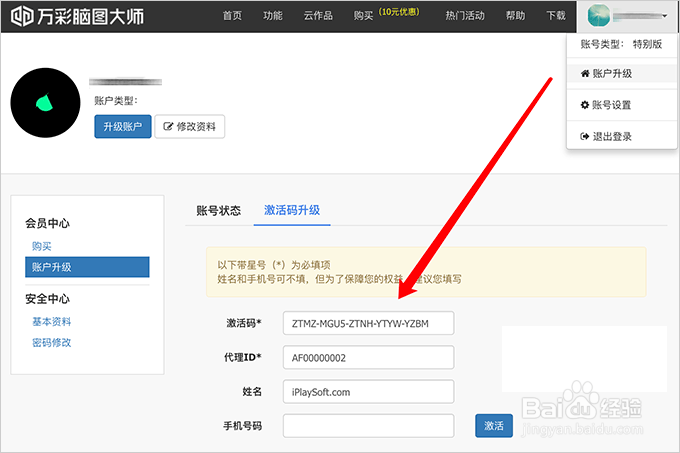Switch to the 激活码升级 tab
This screenshot has height=453, width=680.
pyautogui.click(x=292, y=210)
